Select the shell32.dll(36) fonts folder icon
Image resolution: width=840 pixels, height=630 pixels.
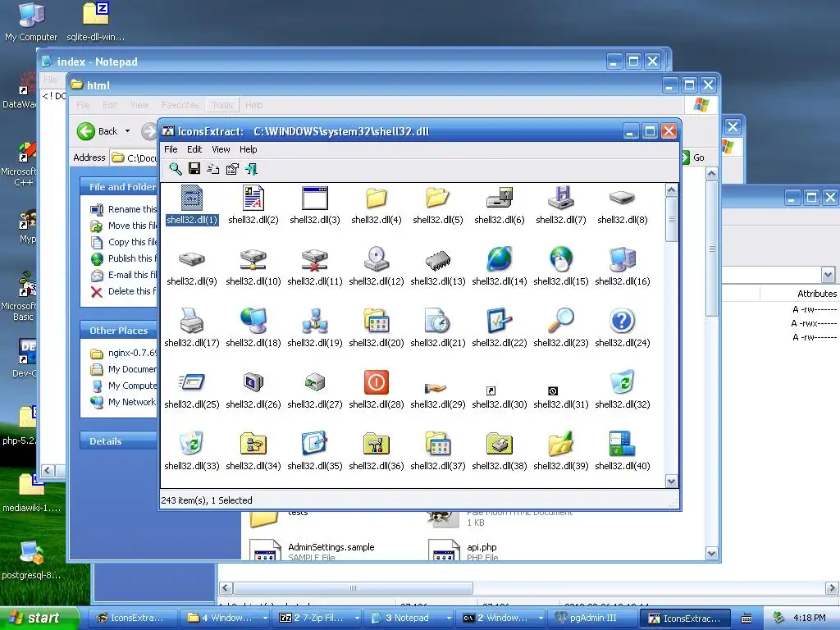[x=376, y=444]
